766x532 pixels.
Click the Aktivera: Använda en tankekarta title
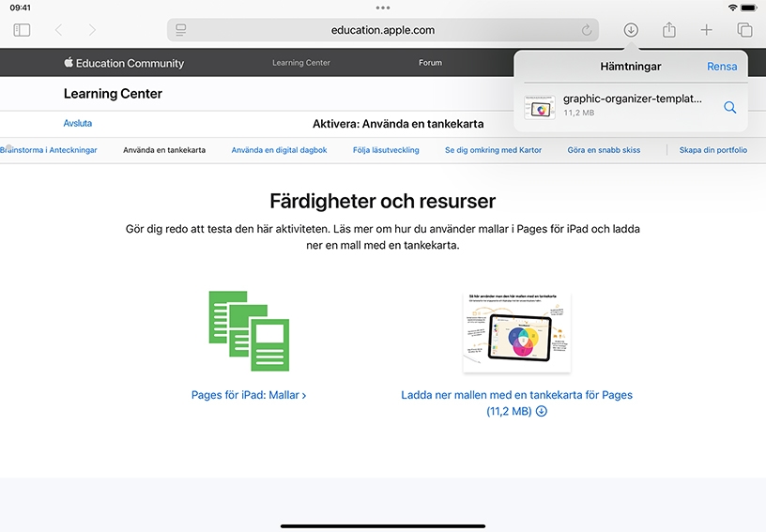pyautogui.click(x=398, y=124)
